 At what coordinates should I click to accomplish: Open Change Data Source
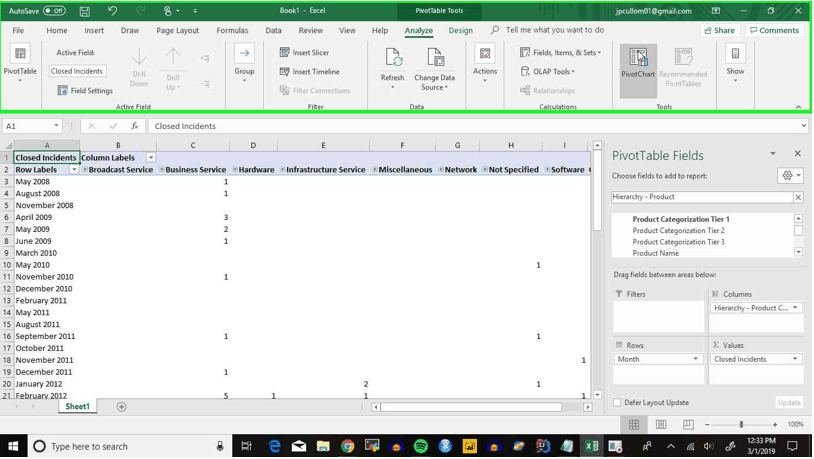click(435, 69)
